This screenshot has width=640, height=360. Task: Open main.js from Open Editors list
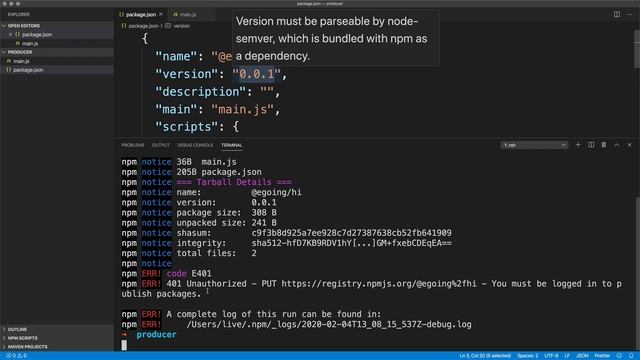click(x=30, y=43)
